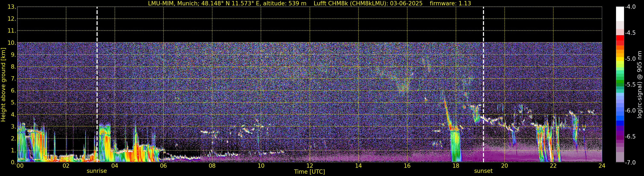The height and width of the screenshot is (176, 644).
Task: Click the colorbar tick label '-6.0'
Action: 630,110
